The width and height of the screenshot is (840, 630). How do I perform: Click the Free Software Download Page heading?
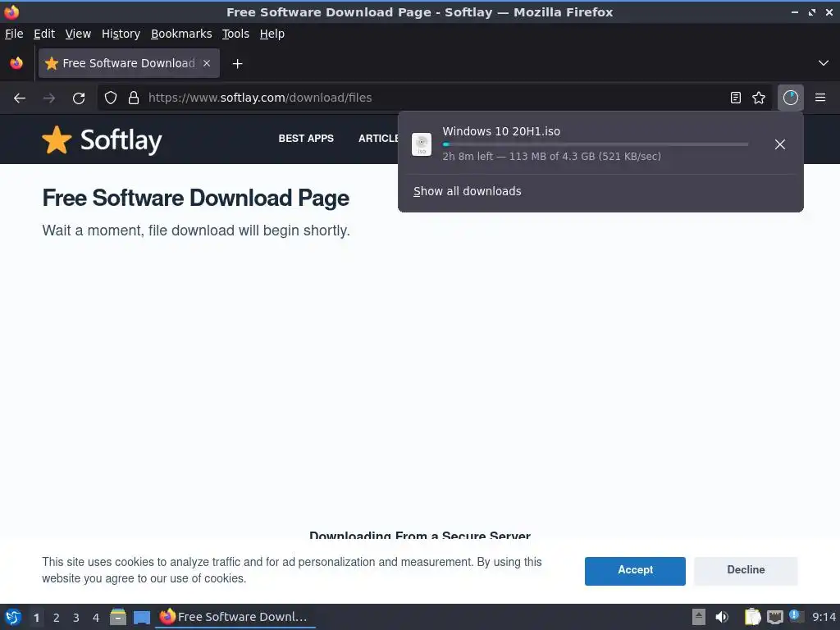(x=195, y=199)
